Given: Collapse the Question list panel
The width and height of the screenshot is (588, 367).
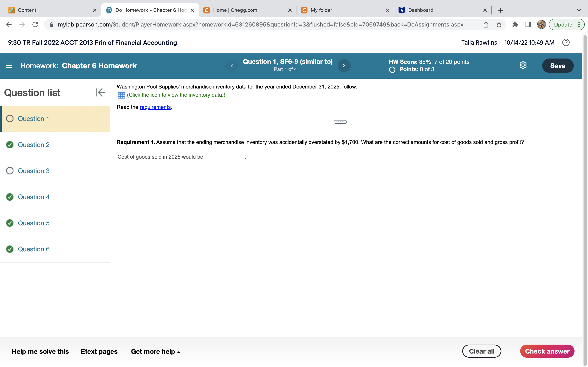Looking at the screenshot, I should pos(101,93).
